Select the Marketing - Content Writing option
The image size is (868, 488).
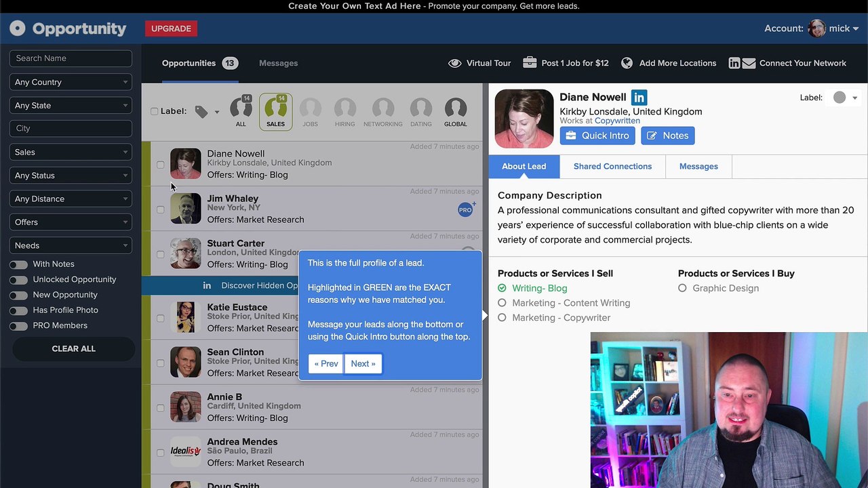click(502, 303)
